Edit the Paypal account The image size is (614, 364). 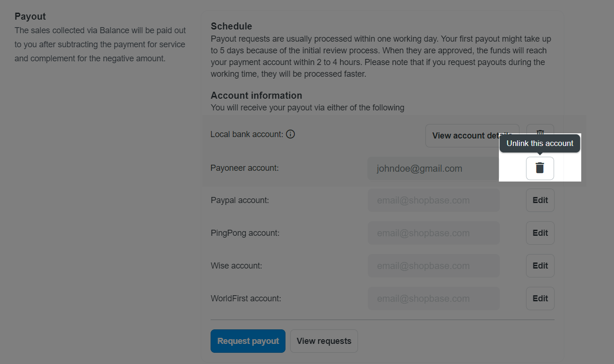[x=540, y=200]
